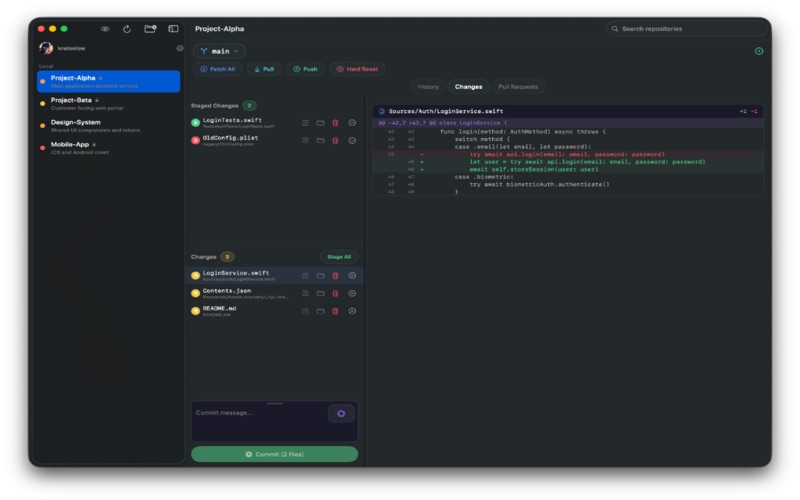The image size is (800, 500).
Task: Open OldConfig.plist in the external editor icon
Action: (305, 140)
